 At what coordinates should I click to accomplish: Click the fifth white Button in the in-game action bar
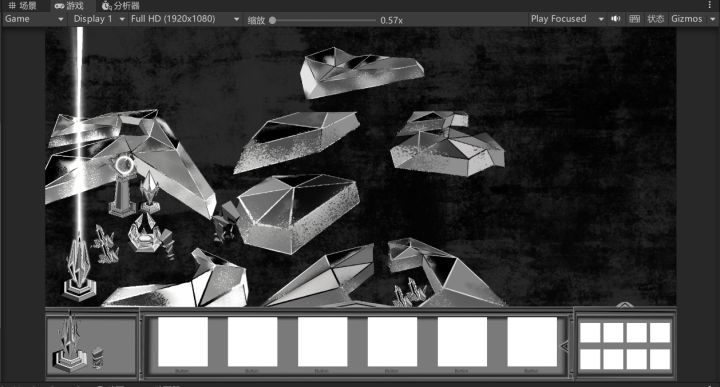462,342
